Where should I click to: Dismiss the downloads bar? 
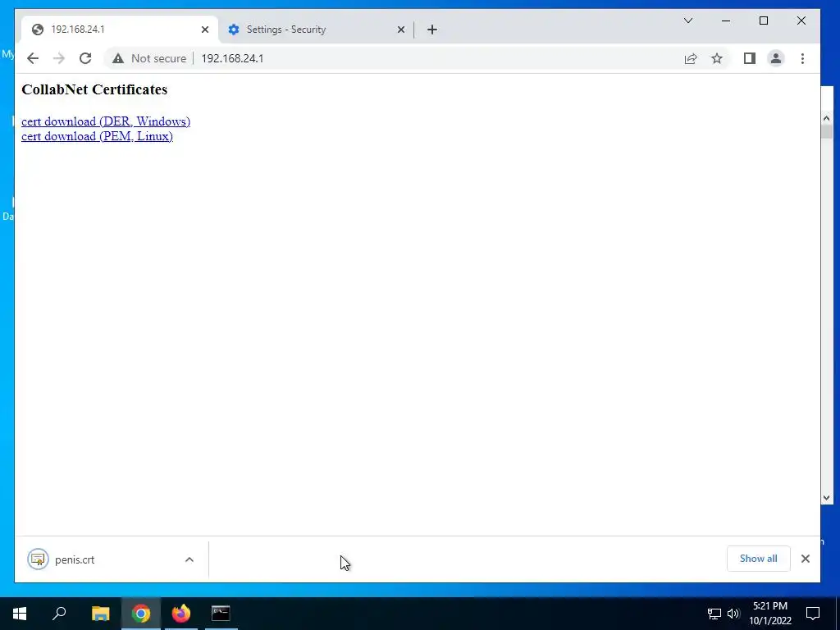[x=806, y=558]
